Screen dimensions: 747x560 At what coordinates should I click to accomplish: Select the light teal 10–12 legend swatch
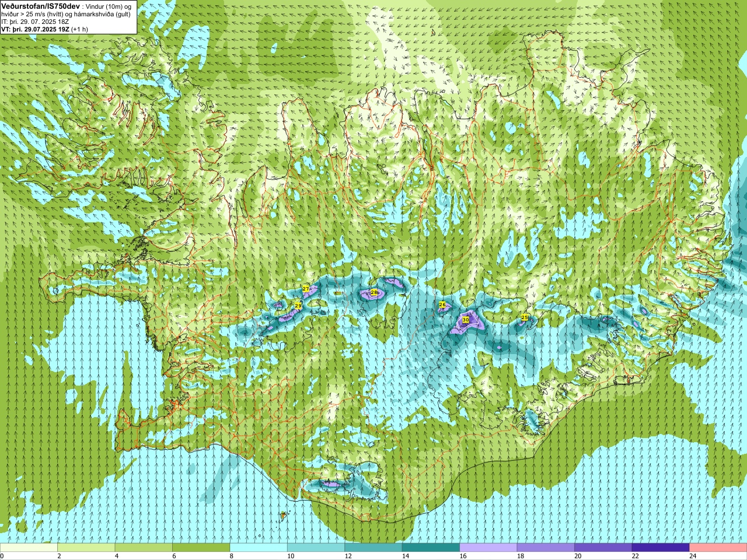(316, 548)
